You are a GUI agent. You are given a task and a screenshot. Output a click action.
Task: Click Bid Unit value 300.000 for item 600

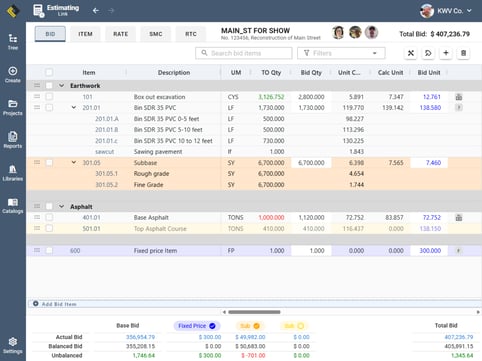[x=430, y=250]
